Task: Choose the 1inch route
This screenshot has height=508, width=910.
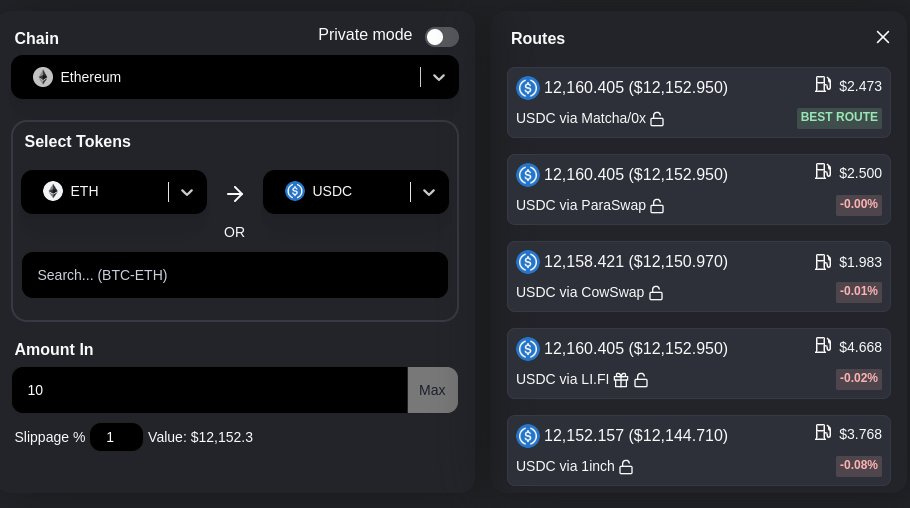Action: [699, 451]
